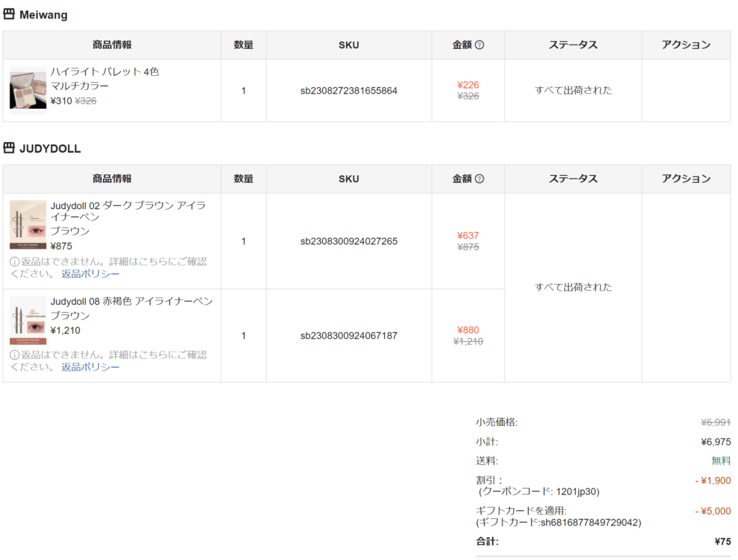Select SKU sb2308300924067187
This screenshot has width=738, height=560.
coord(349,336)
